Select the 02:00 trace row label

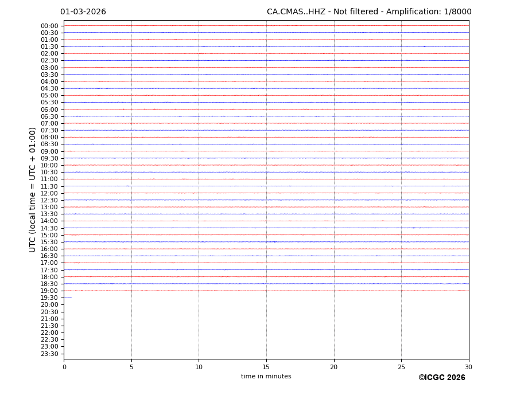[x=49, y=54]
